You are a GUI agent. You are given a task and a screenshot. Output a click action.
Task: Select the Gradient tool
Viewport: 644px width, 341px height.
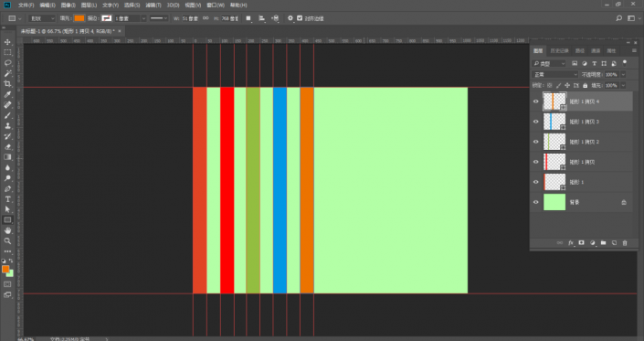point(7,157)
